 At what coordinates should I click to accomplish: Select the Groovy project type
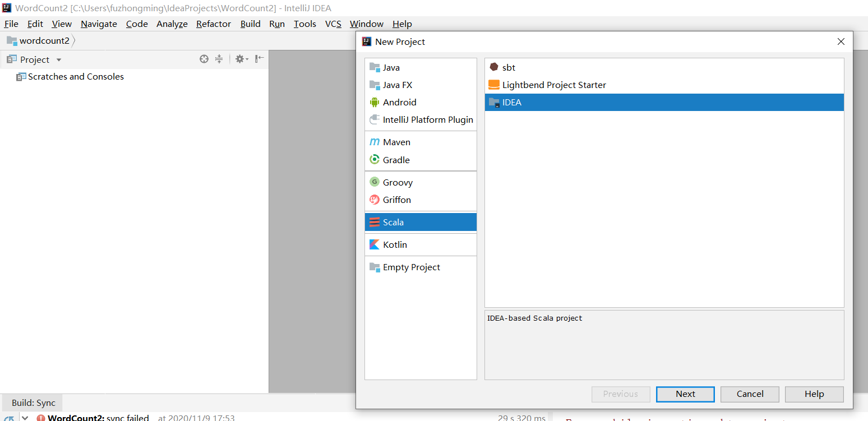(x=397, y=182)
